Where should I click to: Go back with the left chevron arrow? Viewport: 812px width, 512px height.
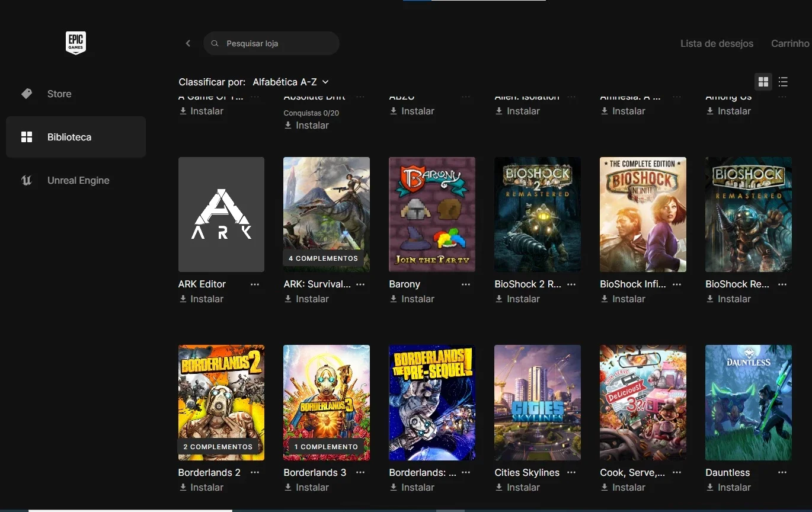[188, 43]
